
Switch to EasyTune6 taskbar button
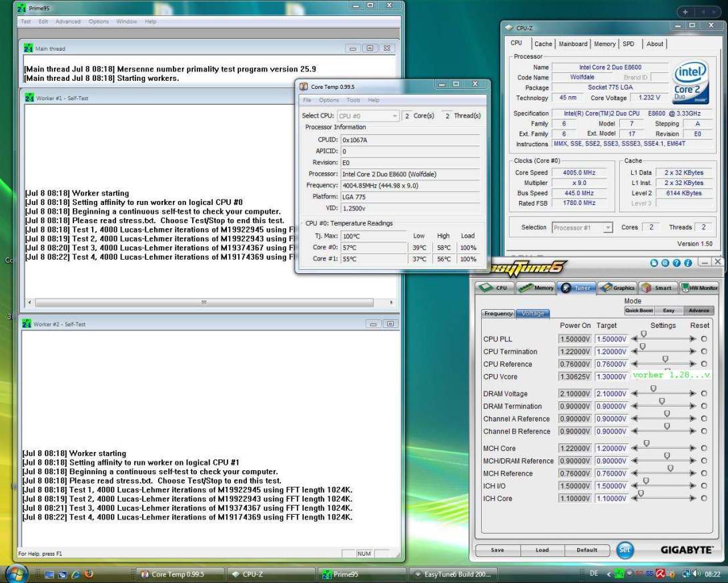click(456, 574)
